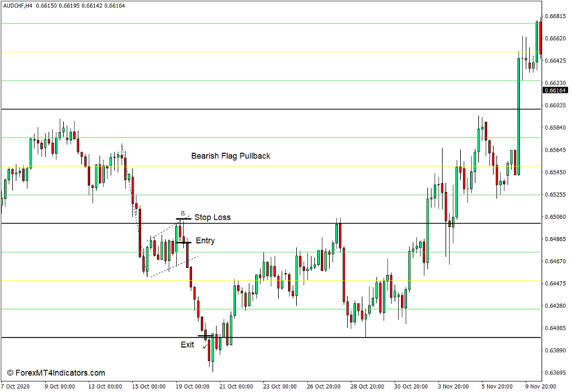The width and height of the screenshot is (572, 392).
Task: Click the Bearish Flag Pullback text label
Action: click(x=232, y=156)
